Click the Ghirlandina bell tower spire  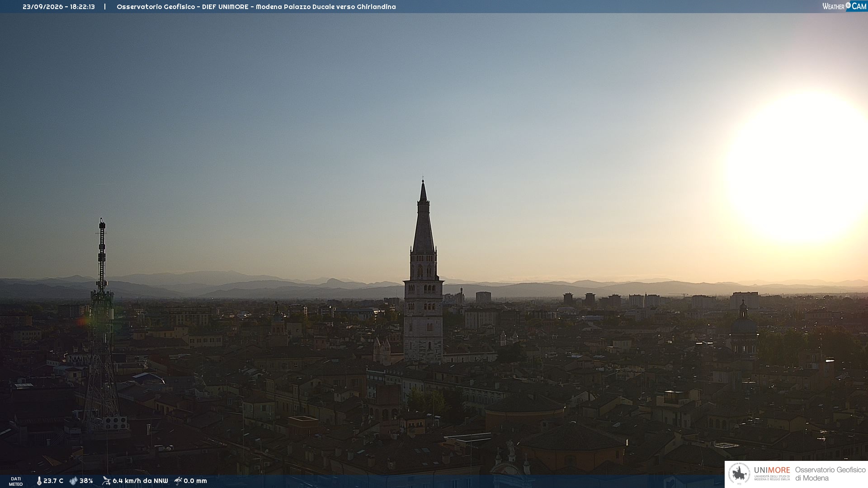coord(423,217)
